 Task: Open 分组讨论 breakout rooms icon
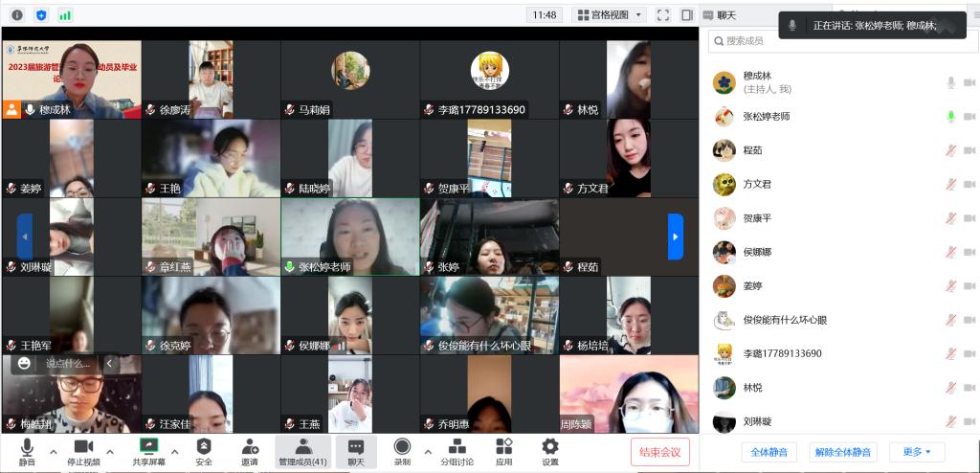[x=457, y=446]
